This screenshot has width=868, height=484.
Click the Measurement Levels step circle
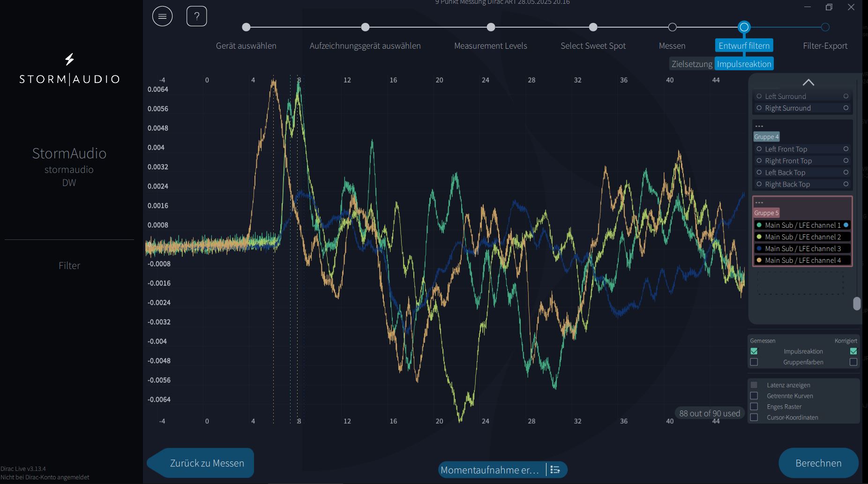(x=491, y=27)
